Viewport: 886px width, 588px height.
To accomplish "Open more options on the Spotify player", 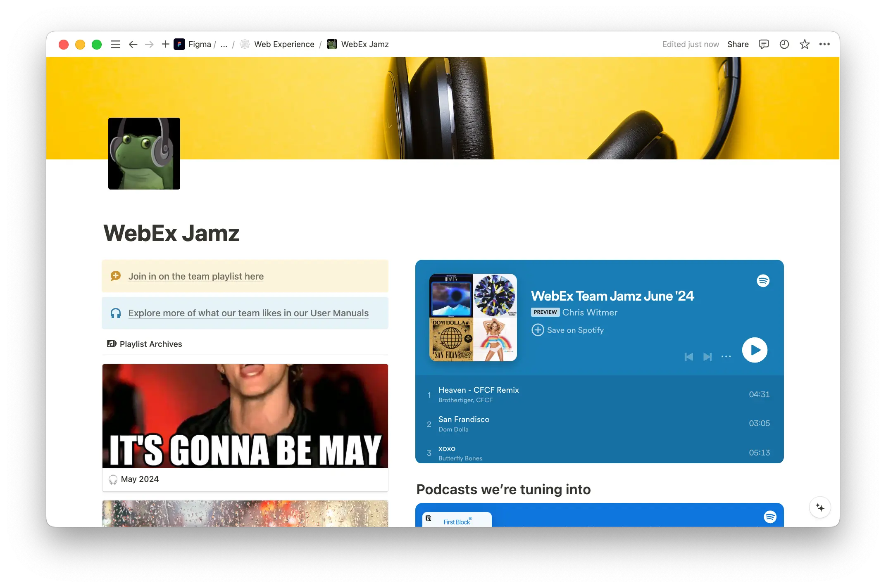I will (726, 357).
